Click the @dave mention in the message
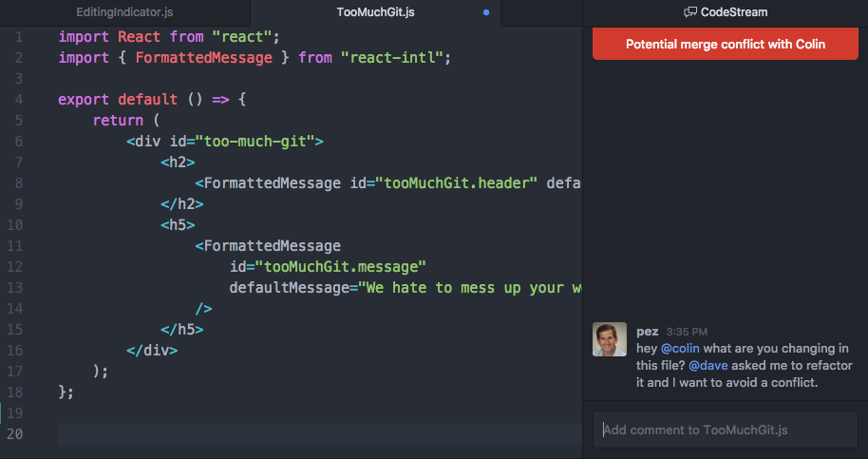Image resolution: width=868 pixels, height=459 pixels. pyautogui.click(x=708, y=366)
